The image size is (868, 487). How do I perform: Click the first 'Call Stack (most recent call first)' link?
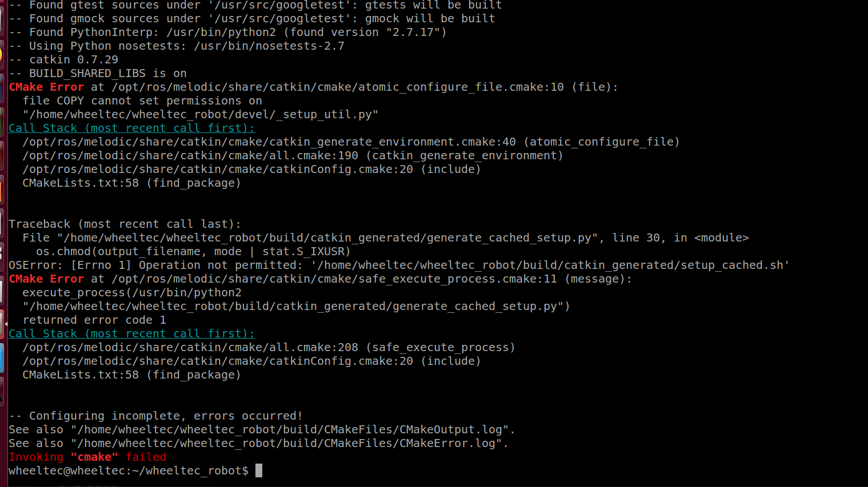pos(131,128)
